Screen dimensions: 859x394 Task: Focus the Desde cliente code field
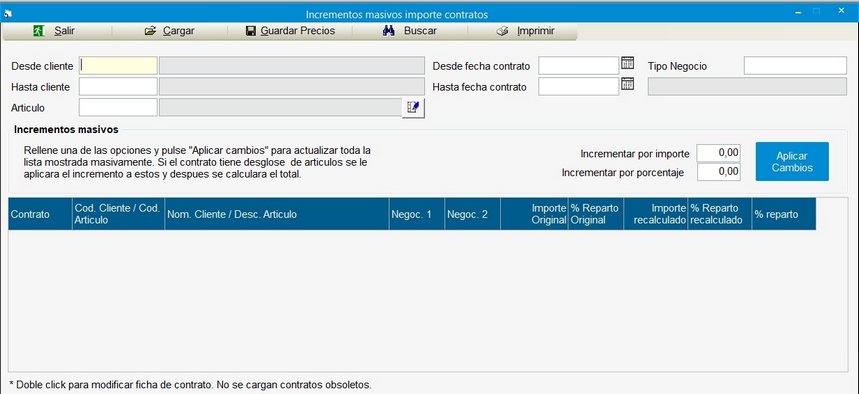point(118,66)
